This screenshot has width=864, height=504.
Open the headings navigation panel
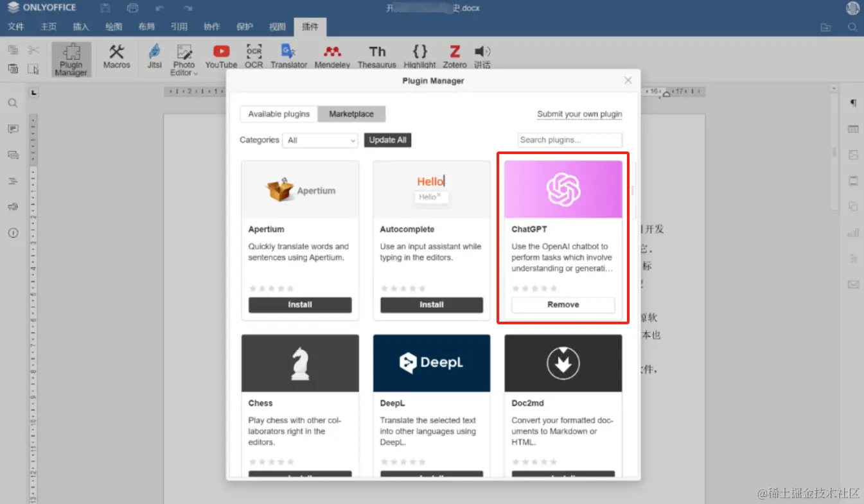point(13,181)
